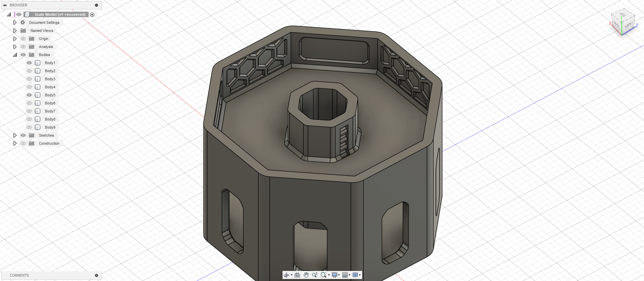Hide Sketches folder with its eye
The height and width of the screenshot is (281, 644).
[23, 135]
